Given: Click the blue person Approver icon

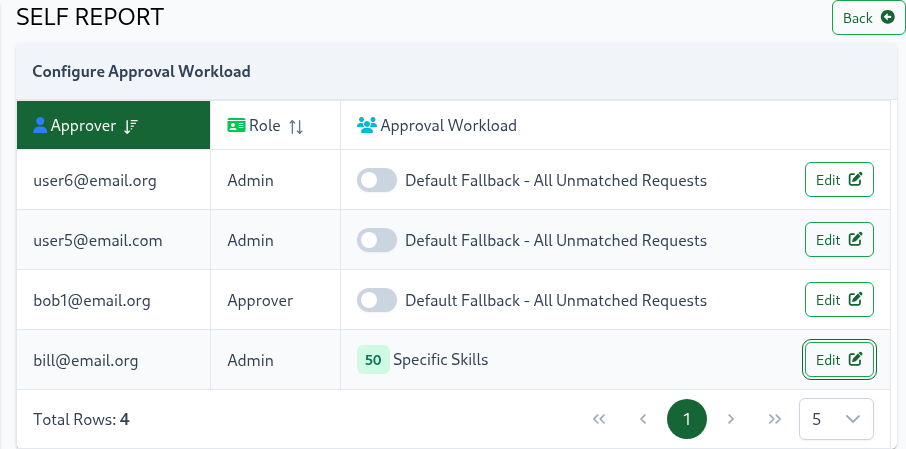Looking at the screenshot, I should coord(40,125).
